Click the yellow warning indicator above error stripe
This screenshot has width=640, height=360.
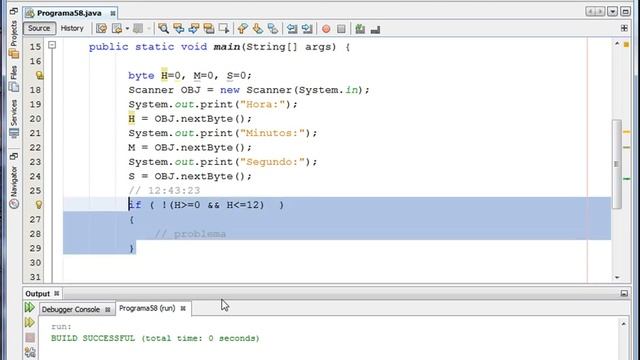[627, 44]
